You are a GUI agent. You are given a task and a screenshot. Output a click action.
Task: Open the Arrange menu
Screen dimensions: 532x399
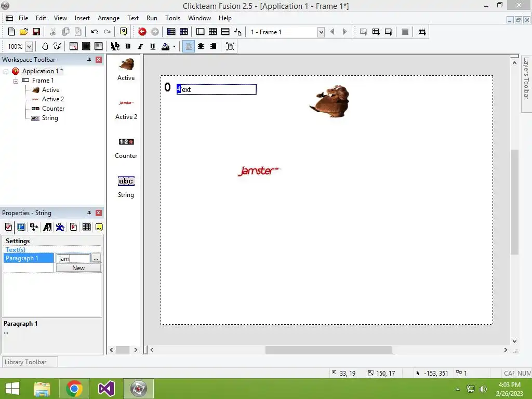(109, 18)
